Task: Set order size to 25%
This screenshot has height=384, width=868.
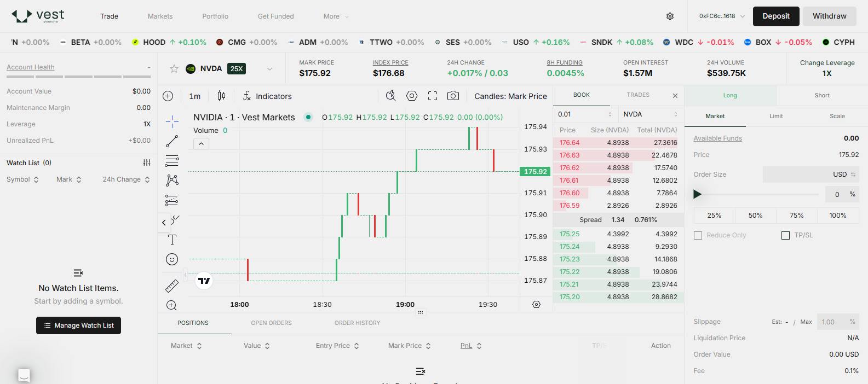Action: click(714, 216)
